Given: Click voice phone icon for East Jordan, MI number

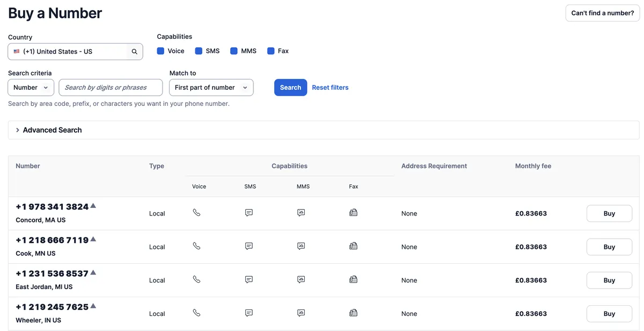Looking at the screenshot, I should point(196,279).
